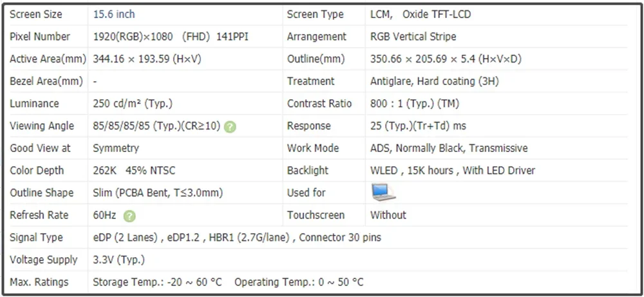Click the help icon beside 60Hz refresh rate
This screenshot has height=297, width=644.
pyautogui.click(x=129, y=216)
